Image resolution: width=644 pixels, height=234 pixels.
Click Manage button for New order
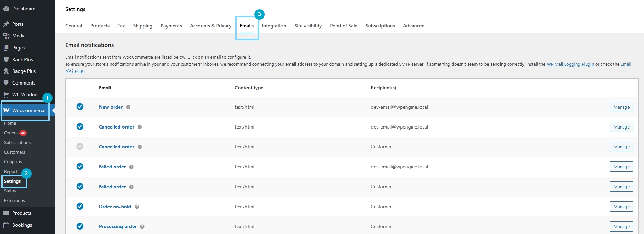621,107
